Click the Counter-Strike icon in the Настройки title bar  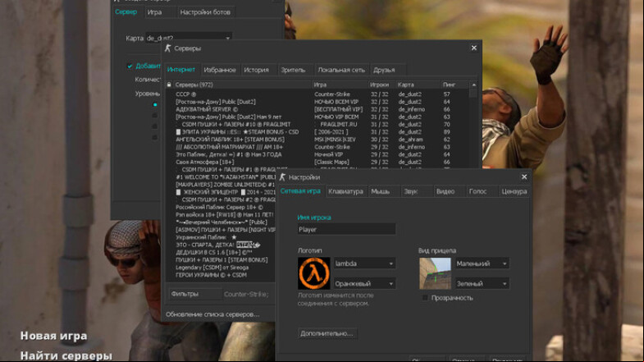[282, 177]
